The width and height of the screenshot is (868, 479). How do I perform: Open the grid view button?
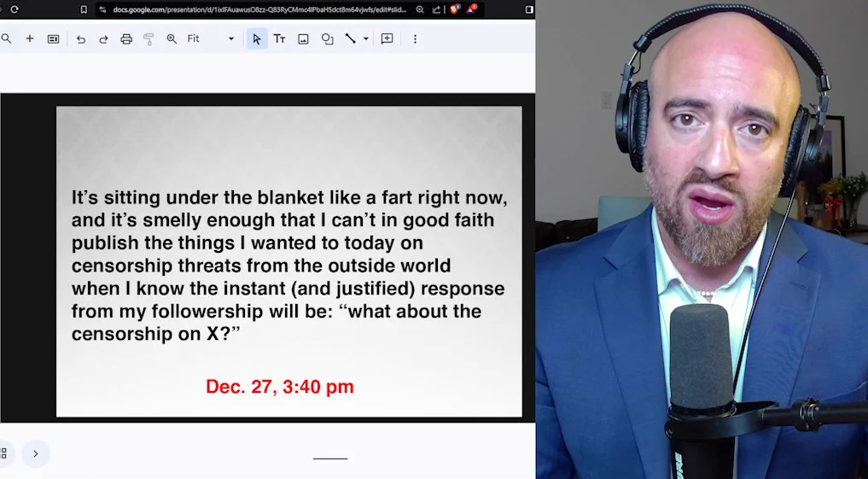[x=3, y=453]
